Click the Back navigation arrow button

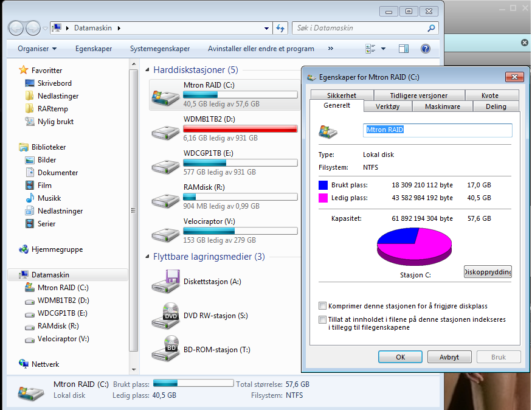pyautogui.click(x=16, y=28)
